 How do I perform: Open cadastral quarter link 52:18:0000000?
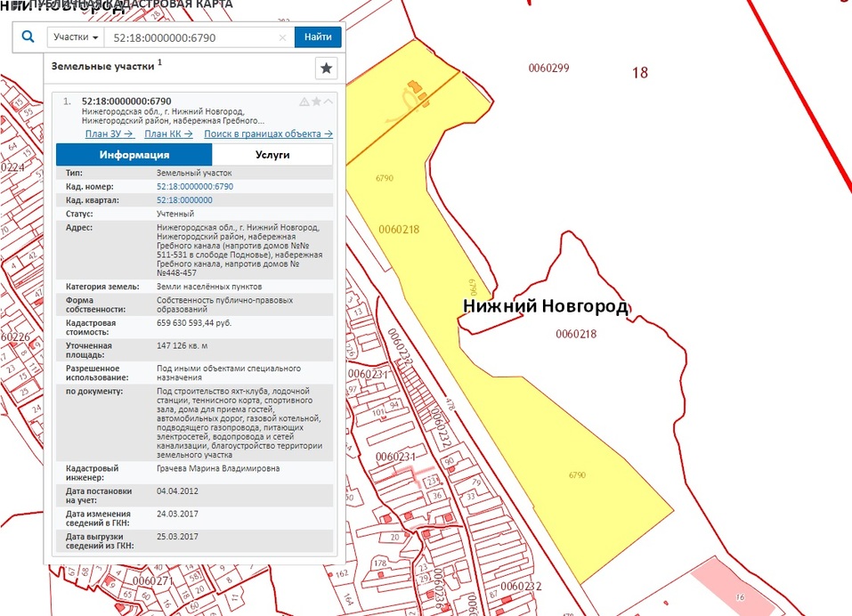point(184,200)
